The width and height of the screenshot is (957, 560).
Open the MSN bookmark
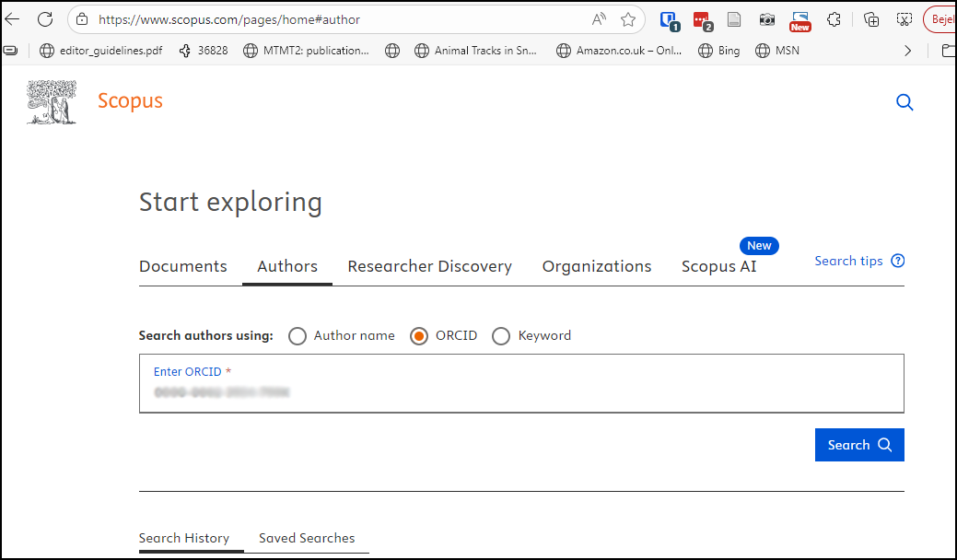coord(777,51)
